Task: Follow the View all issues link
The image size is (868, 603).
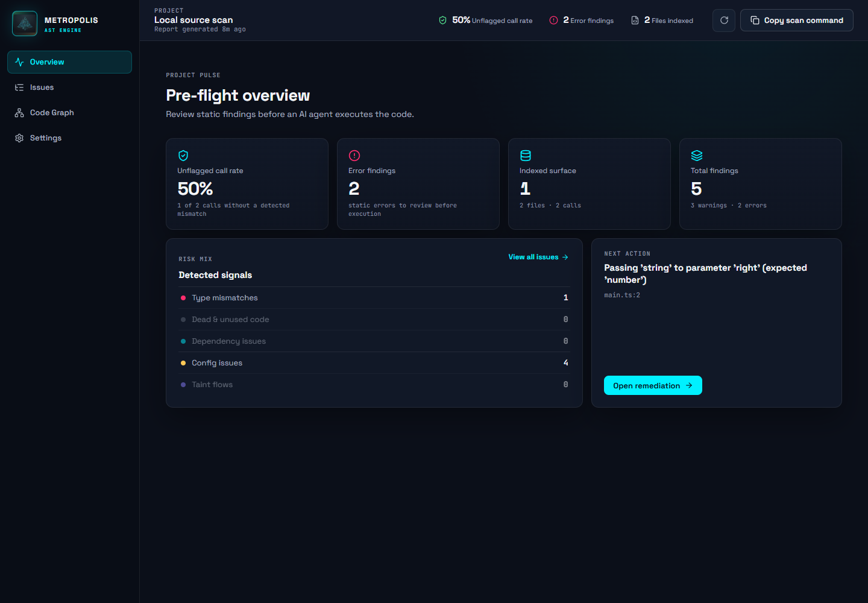Action: 538,257
